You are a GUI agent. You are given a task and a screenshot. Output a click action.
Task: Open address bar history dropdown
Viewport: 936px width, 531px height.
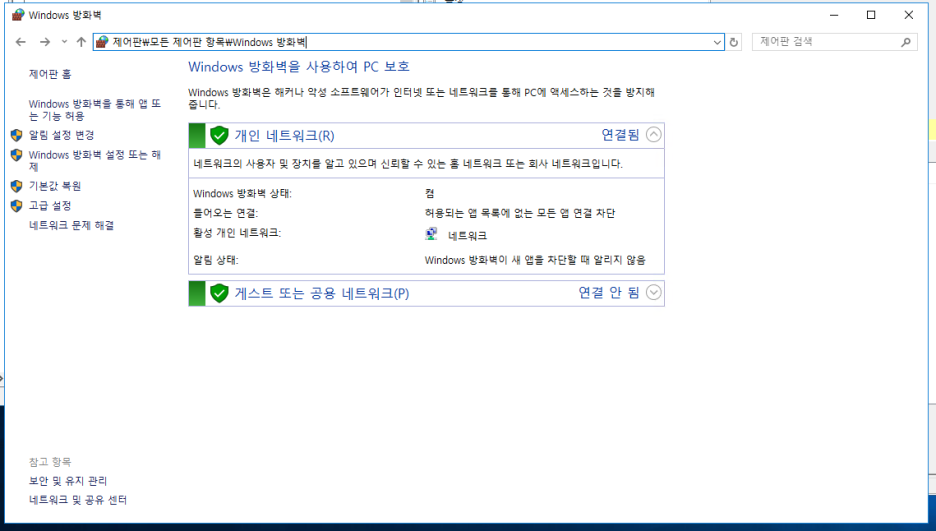(717, 42)
